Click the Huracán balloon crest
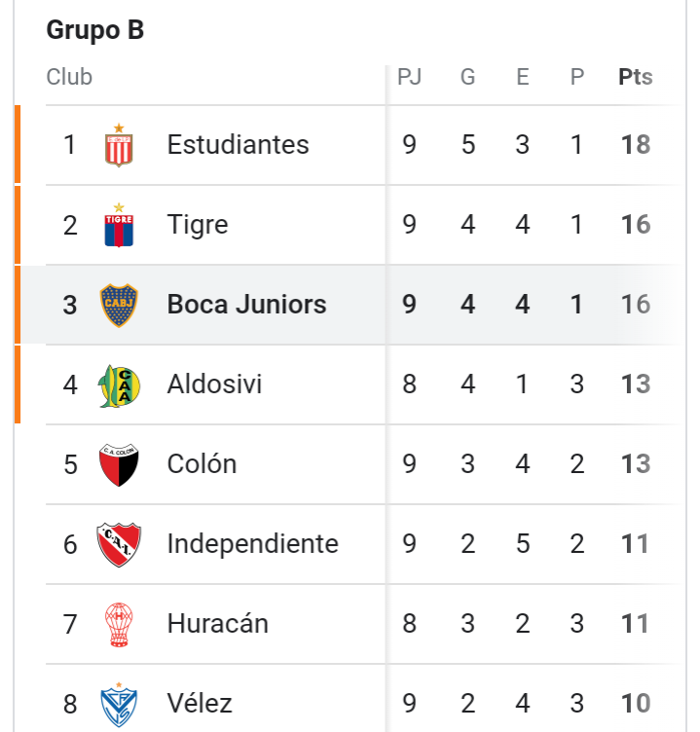The height and width of the screenshot is (732, 700). (119, 625)
